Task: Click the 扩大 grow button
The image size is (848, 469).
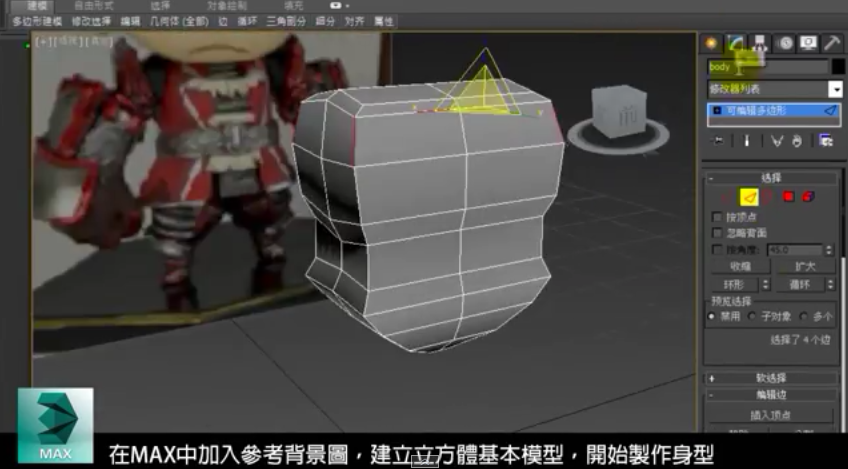Action: (x=805, y=267)
